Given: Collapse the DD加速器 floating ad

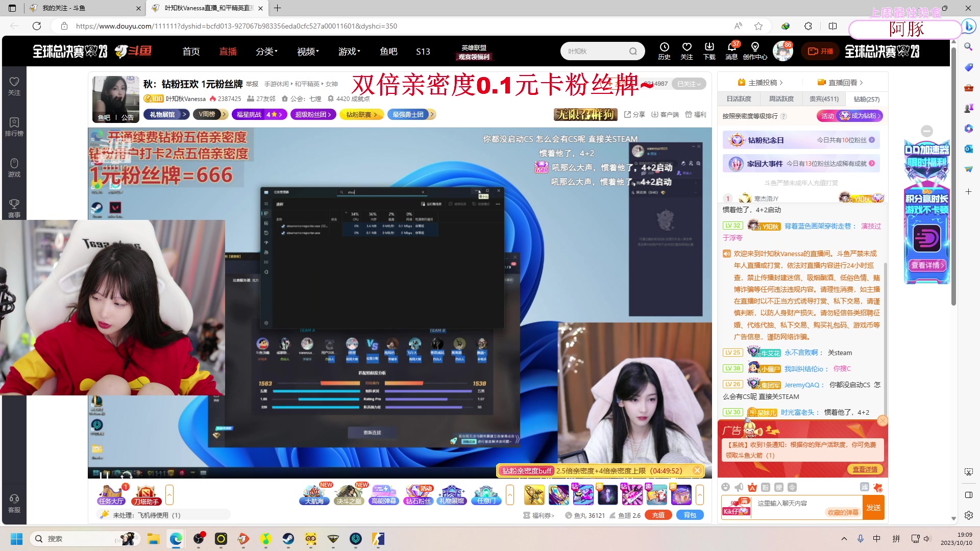Looking at the screenshot, I should pyautogui.click(x=927, y=131).
